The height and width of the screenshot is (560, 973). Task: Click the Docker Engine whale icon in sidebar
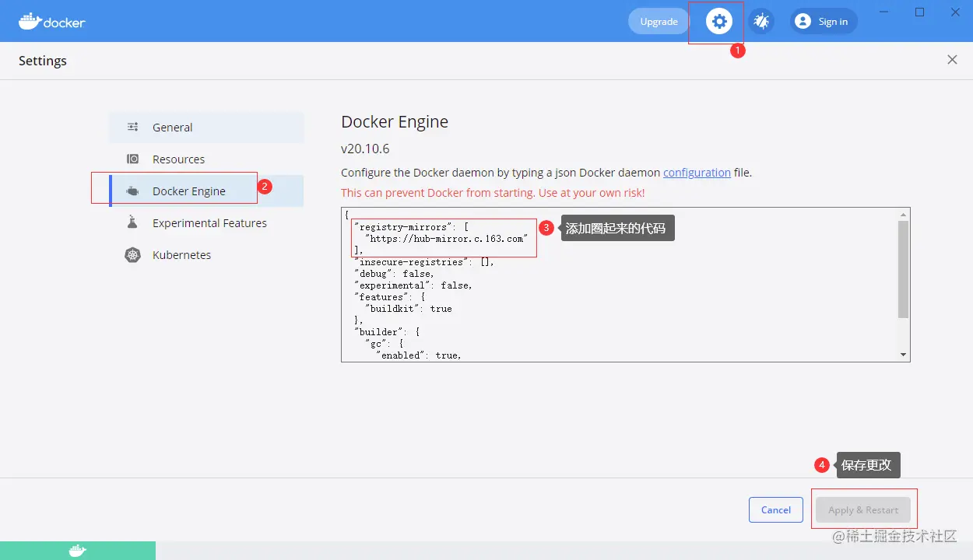pos(133,191)
